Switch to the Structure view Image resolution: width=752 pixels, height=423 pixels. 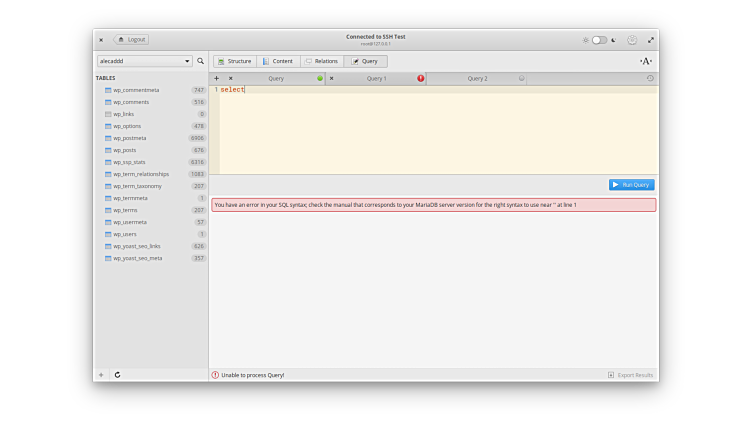234,61
